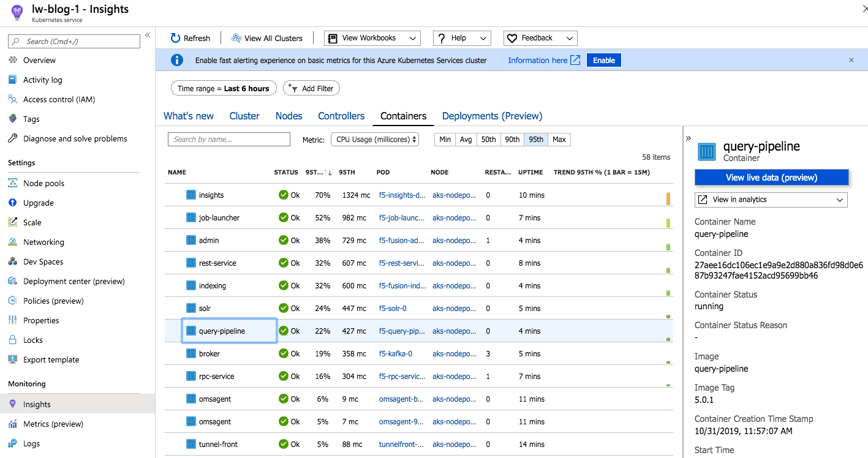
Task: Open the Upgrade icon in Settings
Action: coord(13,203)
